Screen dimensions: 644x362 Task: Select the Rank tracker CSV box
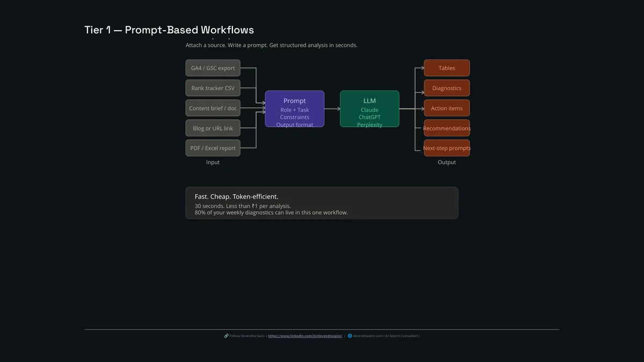click(x=213, y=88)
